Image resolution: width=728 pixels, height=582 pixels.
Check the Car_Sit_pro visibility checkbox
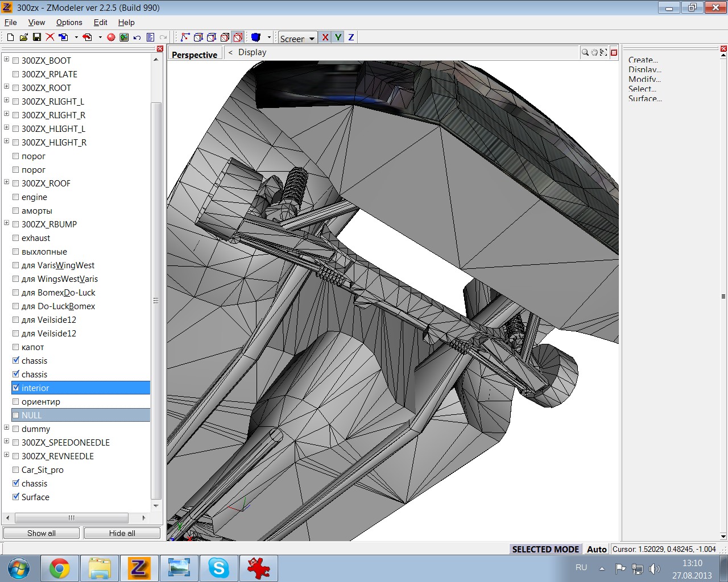point(16,469)
